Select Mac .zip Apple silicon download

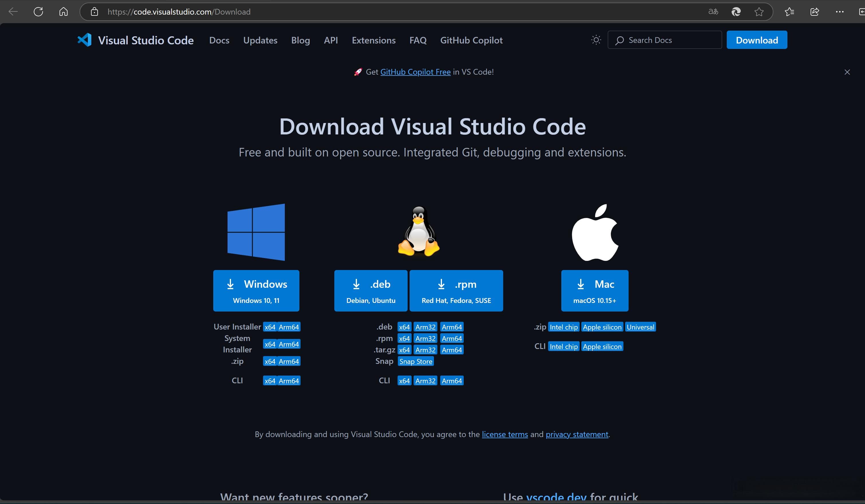[602, 327]
